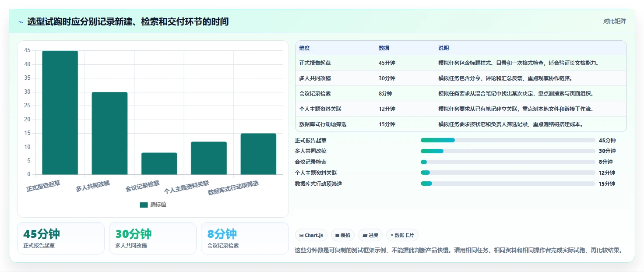This screenshot has height=272, width=644.
Task: Click the 会议记录检索 bar in chart
Action: pos(159,163)
